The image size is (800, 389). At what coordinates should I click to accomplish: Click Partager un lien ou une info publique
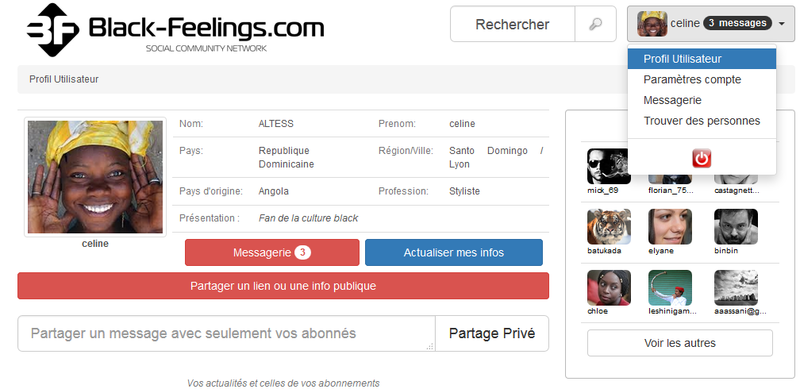click(283, 286)
